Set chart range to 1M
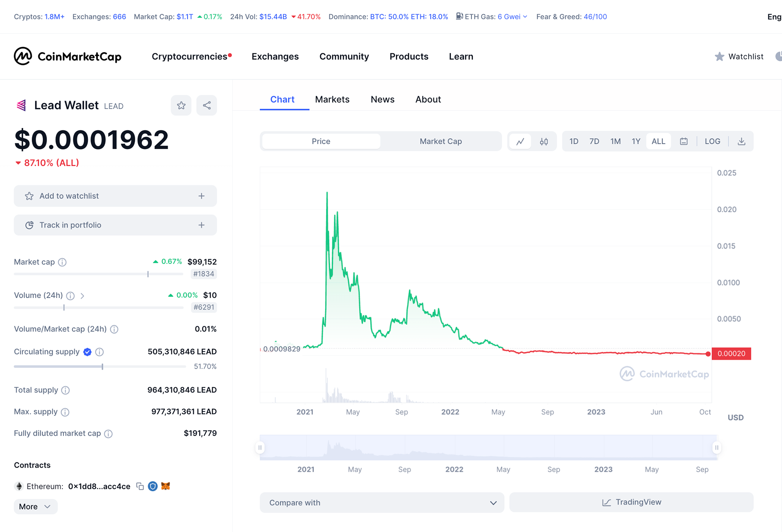Screen dimensions: 782x532 (615, 141)
